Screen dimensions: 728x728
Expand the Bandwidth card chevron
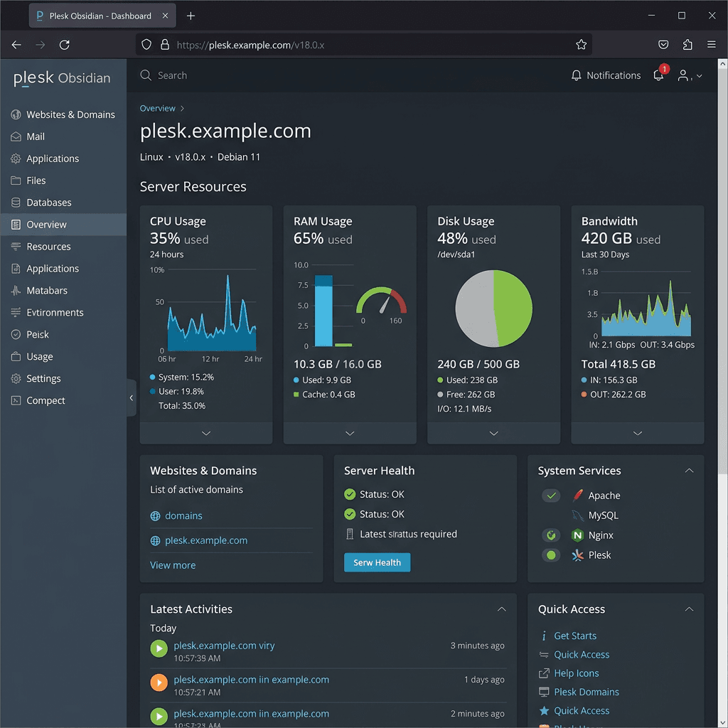pyautogui.click(x=638, y=433)
